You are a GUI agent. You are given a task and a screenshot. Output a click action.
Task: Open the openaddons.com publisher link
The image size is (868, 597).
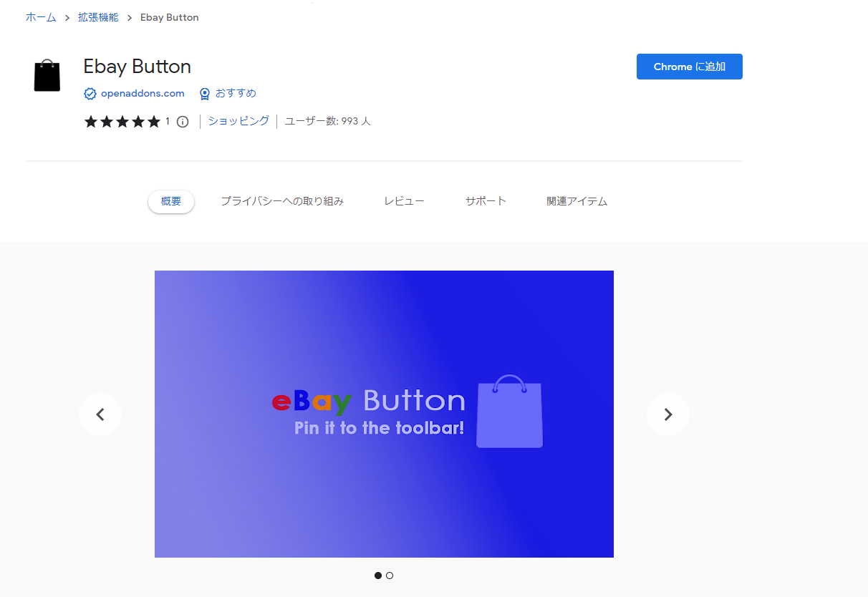click(x=143, y=94)
